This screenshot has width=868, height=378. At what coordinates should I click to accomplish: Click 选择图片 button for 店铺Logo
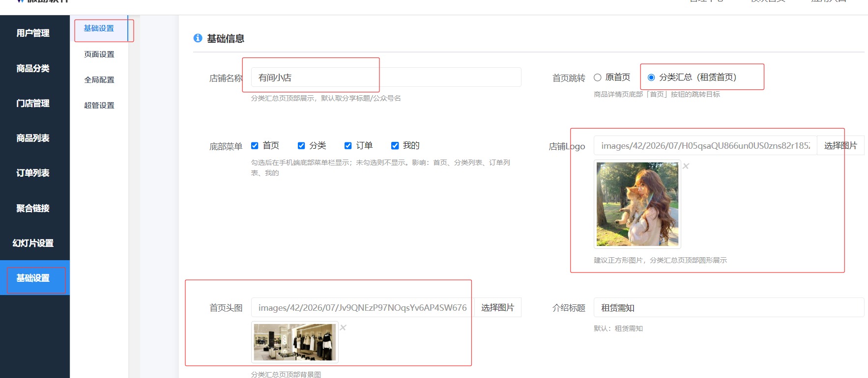click(x=840, y=145)
